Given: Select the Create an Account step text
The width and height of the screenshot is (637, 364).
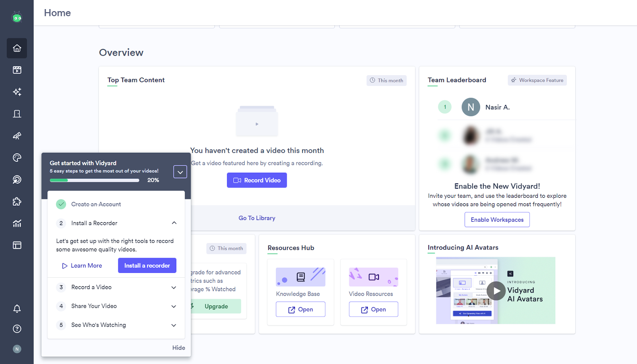Looking at the screenshot, I should click(96, 204).
